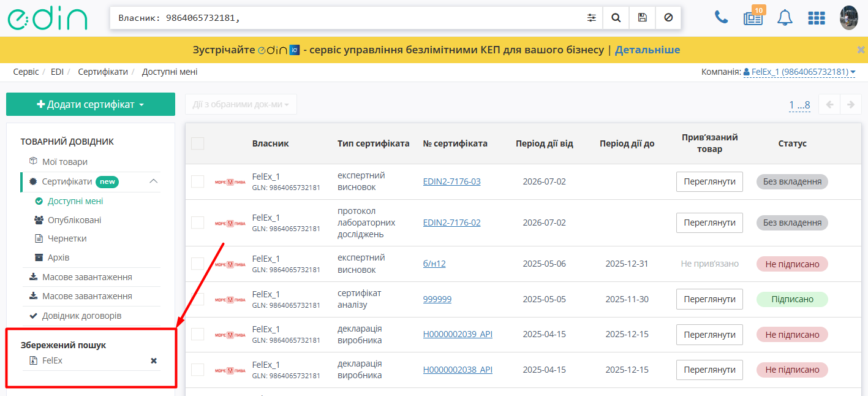868x396 pixels.
Task: Open Мої товари in the sidebar
Action: click(x=65, y=162)
